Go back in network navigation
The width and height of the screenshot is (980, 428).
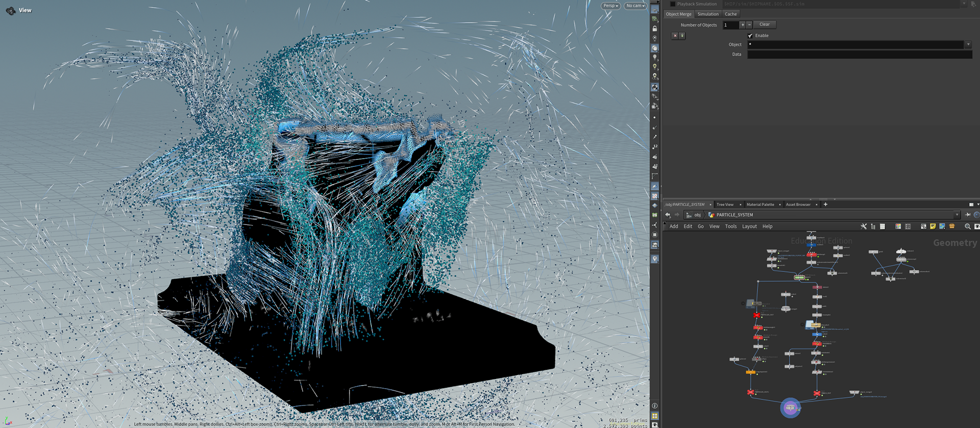668,215
